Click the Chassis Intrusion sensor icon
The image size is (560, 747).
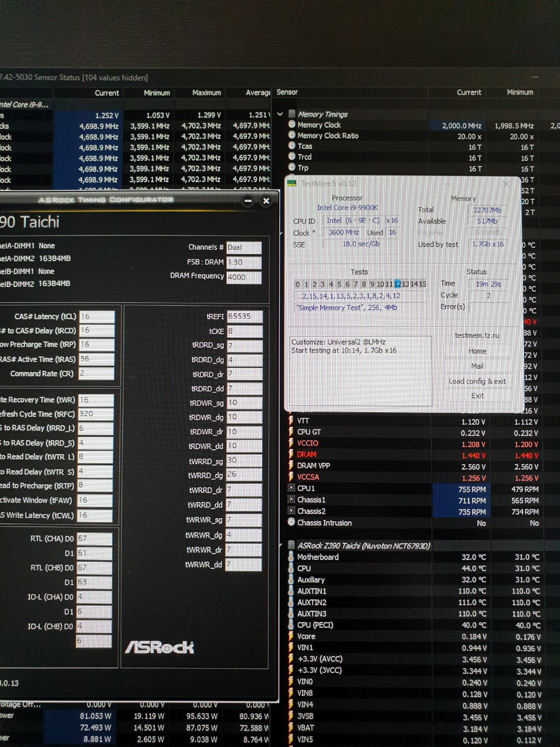click(292, 522)
